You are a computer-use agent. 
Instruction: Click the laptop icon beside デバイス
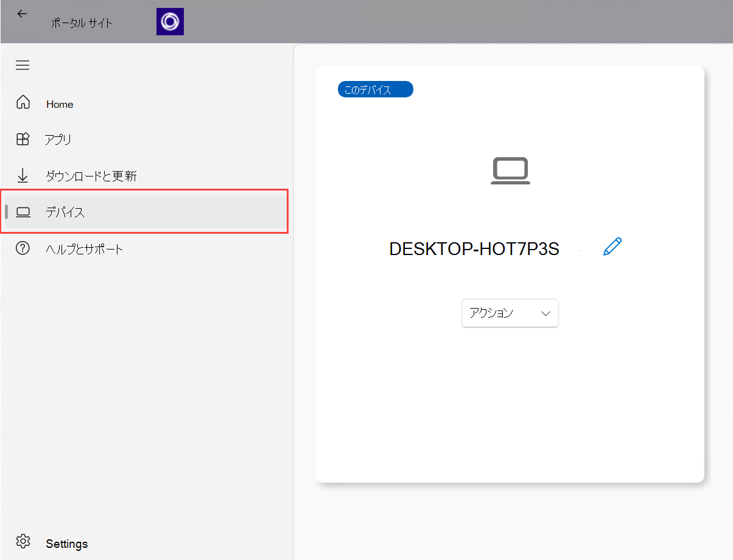tap(23, 212)
